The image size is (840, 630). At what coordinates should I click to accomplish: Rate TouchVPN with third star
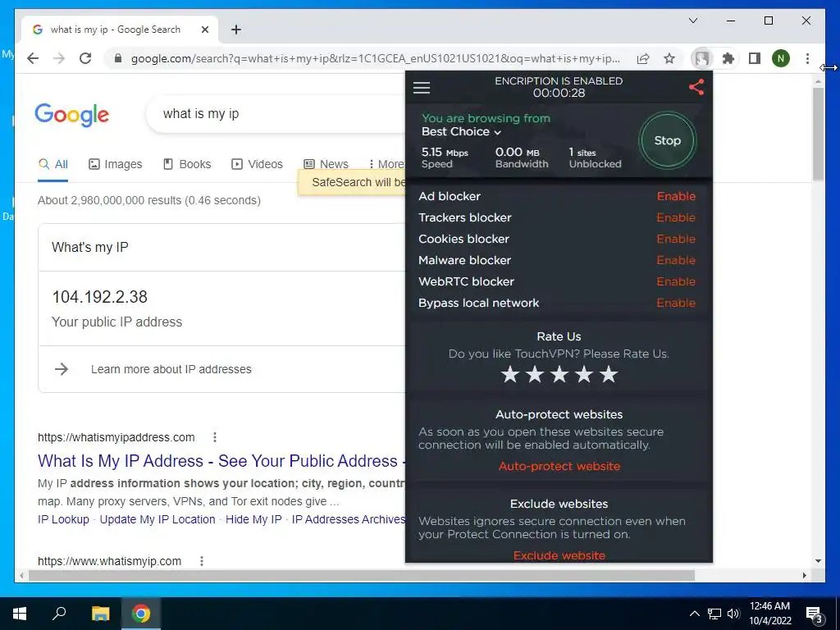coord(559,374)
